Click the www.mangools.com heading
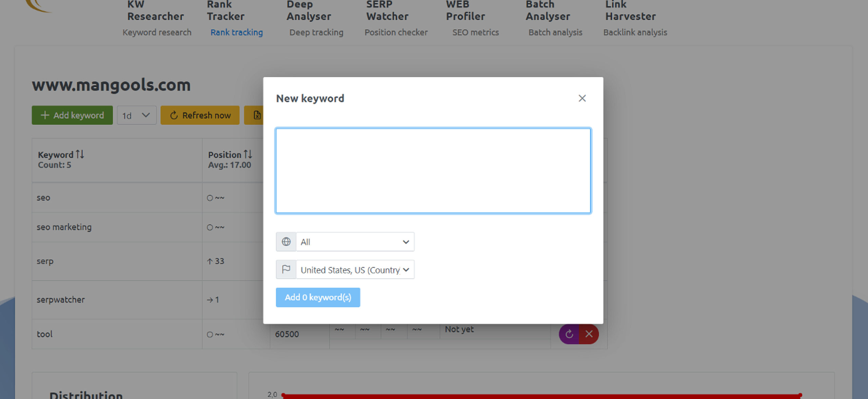 tap(111, 85)
